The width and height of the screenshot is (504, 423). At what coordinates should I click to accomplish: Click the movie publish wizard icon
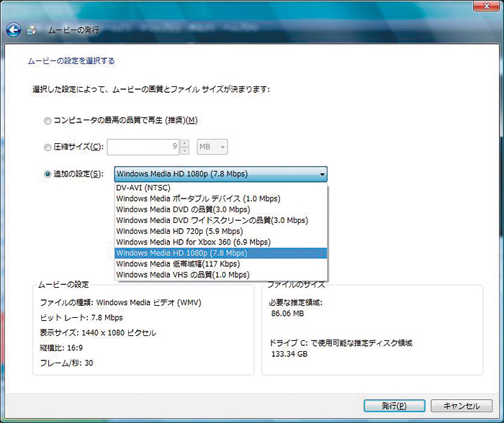pyautogui.click(x=32, y=31)
